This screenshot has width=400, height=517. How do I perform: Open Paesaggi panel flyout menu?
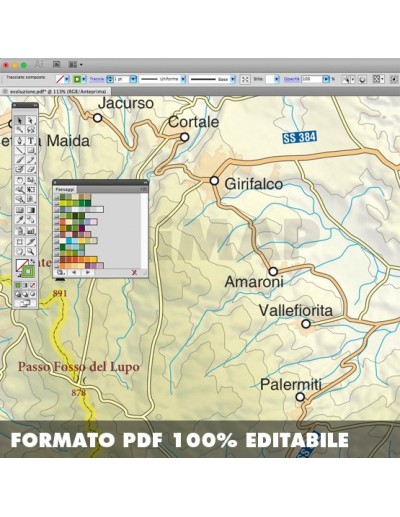pyautogui.click(x=145, y=189)
